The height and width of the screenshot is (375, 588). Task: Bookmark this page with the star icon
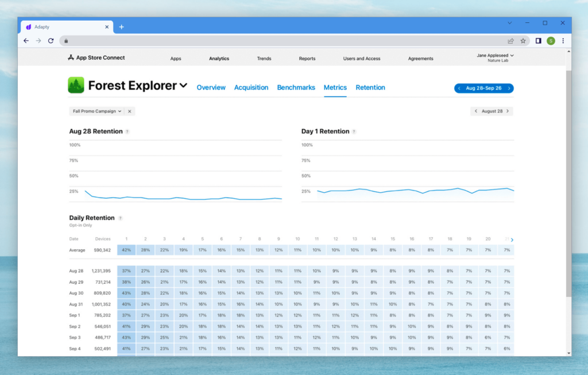(x=523, y=41)
